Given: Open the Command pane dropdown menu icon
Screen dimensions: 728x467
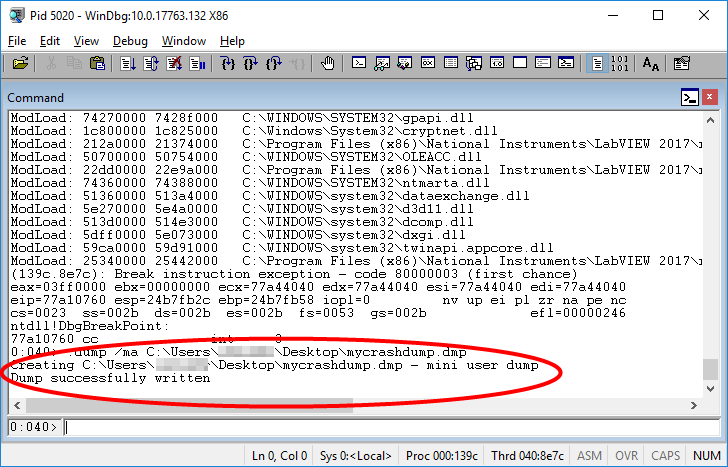Looking at the screenshot, I should (689, 97).
